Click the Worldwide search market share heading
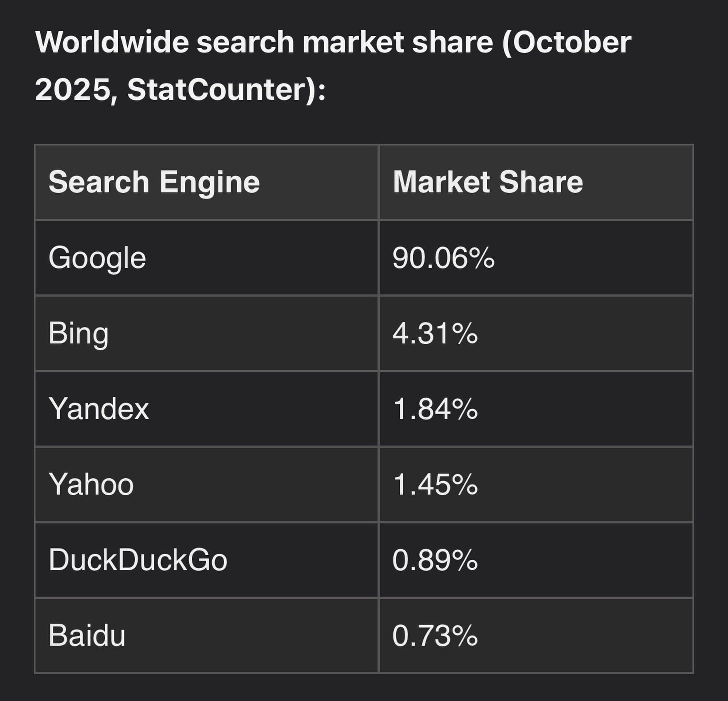Viewport: 728px width, 701px height. pos(333,66)
